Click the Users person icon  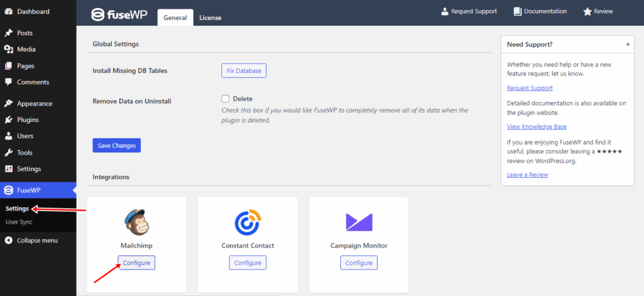coord(8,136)
